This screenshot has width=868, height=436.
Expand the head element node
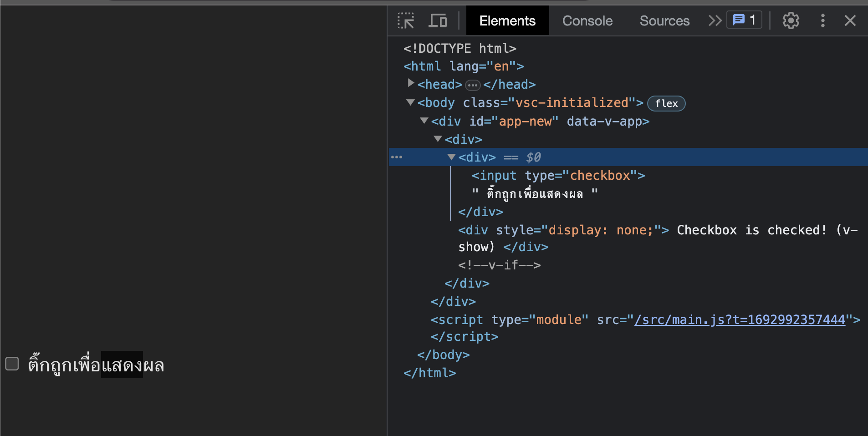tap(411, 83)
